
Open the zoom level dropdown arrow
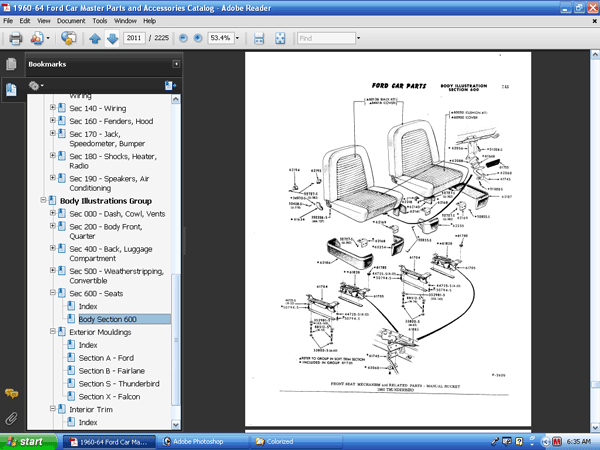(237, 38)
